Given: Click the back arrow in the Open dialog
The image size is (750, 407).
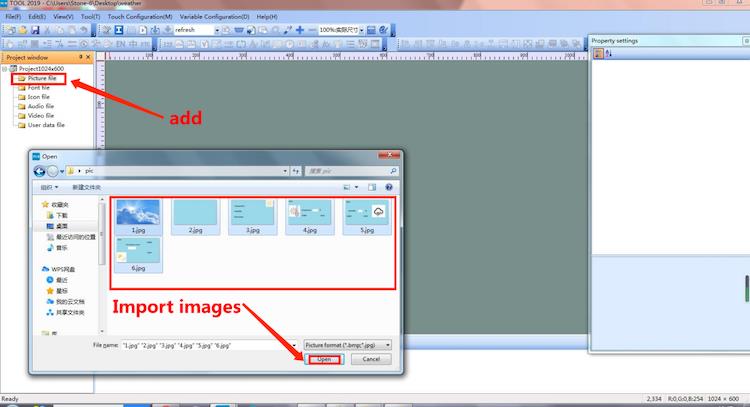Looking at the screenshot, I should [40, 171].
